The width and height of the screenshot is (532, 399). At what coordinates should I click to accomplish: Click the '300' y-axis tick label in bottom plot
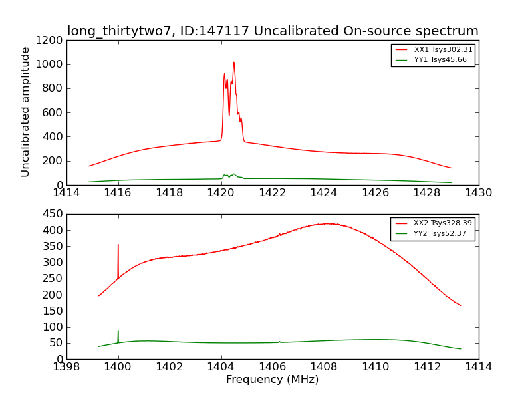coord(53,263)
